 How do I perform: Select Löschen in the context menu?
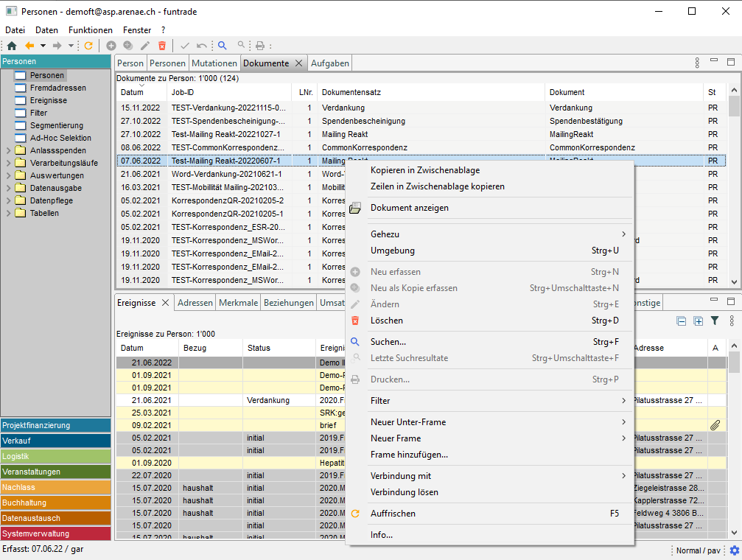[x=387, y=321]
